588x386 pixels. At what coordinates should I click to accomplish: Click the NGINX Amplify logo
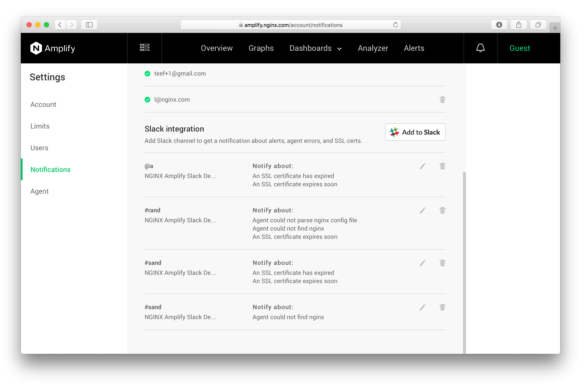52,48
